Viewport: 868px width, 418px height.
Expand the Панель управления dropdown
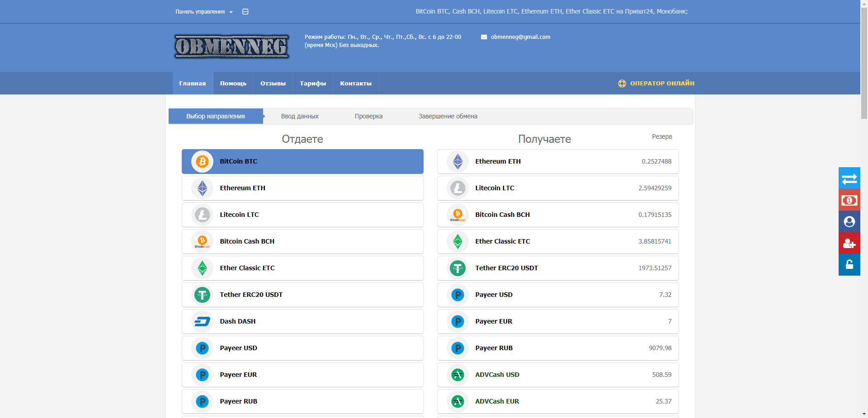coord(204,12)
